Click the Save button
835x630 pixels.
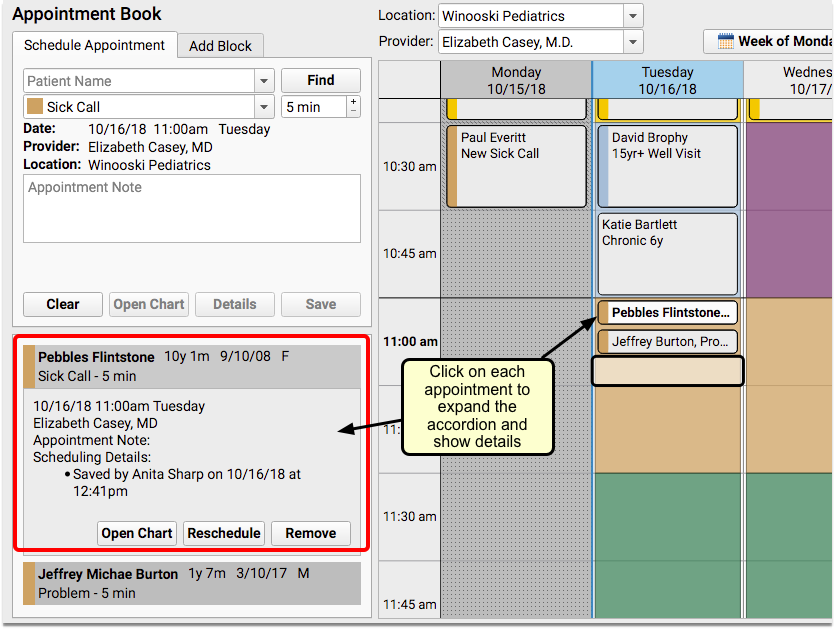pyautogui.click(x=321, y=304)
